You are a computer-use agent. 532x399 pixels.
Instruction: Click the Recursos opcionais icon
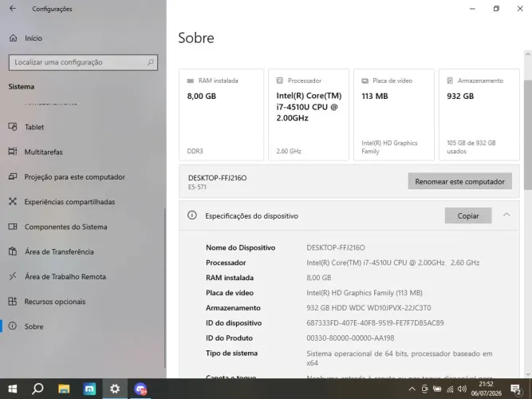13,301
